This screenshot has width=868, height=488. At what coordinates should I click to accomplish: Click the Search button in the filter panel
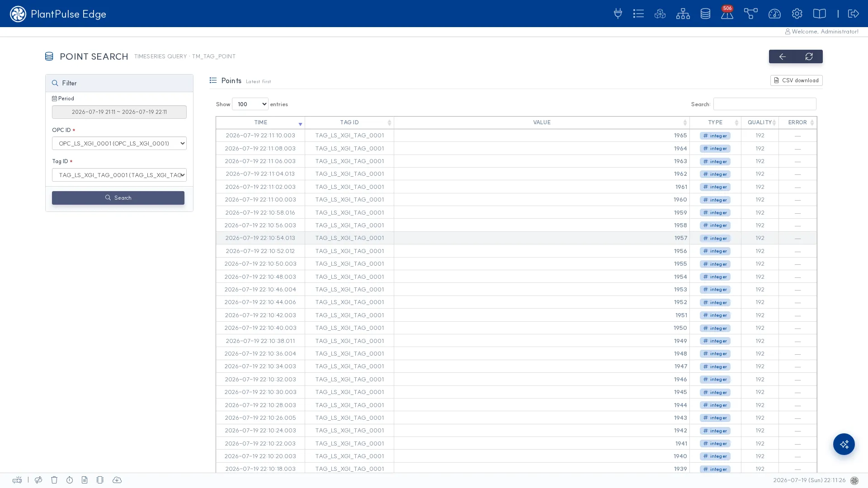pyautogui.click(x=118, y=198)
